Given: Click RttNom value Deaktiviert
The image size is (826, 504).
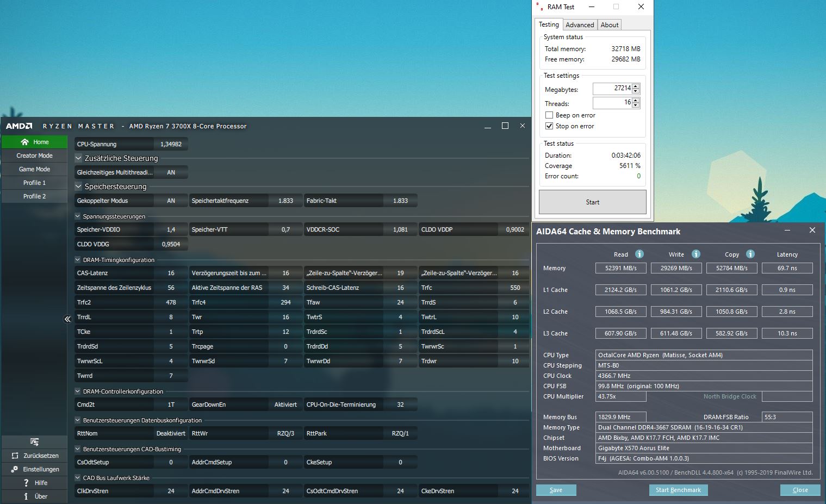Looking at the screenshot, I should (171, 433).
